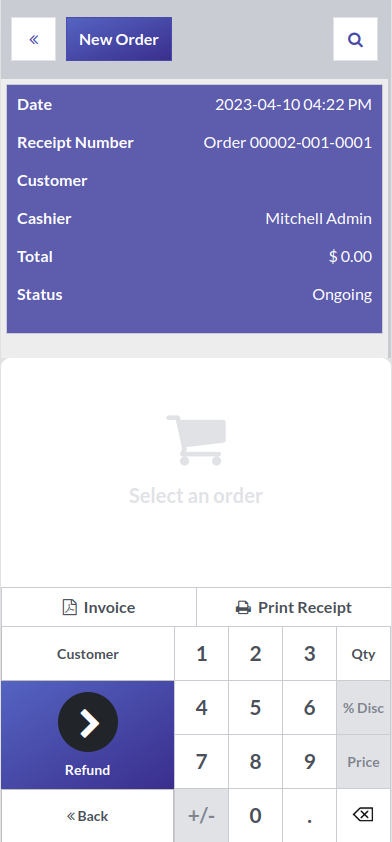Tap the number 9 key
392x842 pixels.
(309, 762)
